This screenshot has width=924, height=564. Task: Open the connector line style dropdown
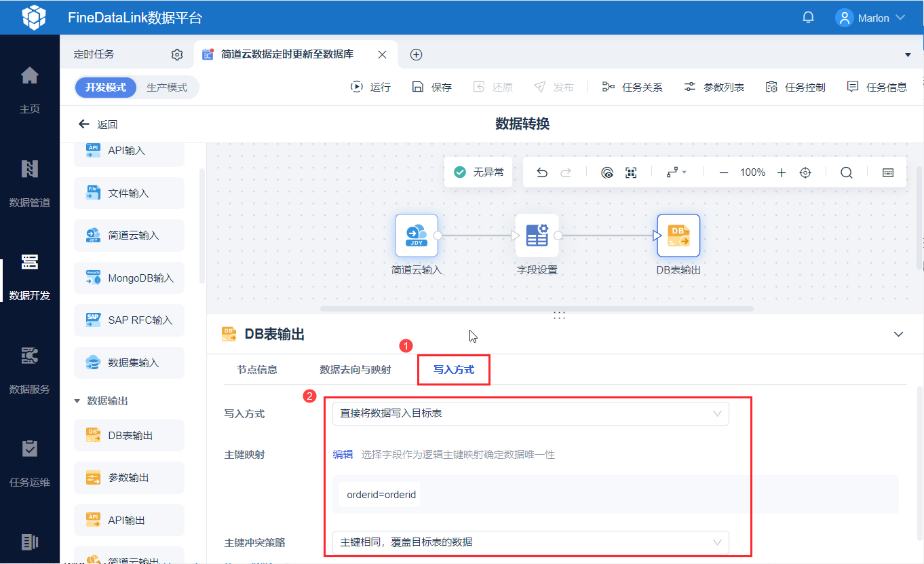676,172
